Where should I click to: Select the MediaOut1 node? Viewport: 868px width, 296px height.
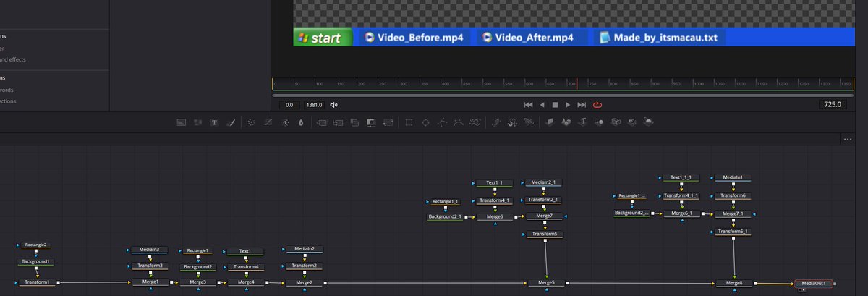pos(814,283)
